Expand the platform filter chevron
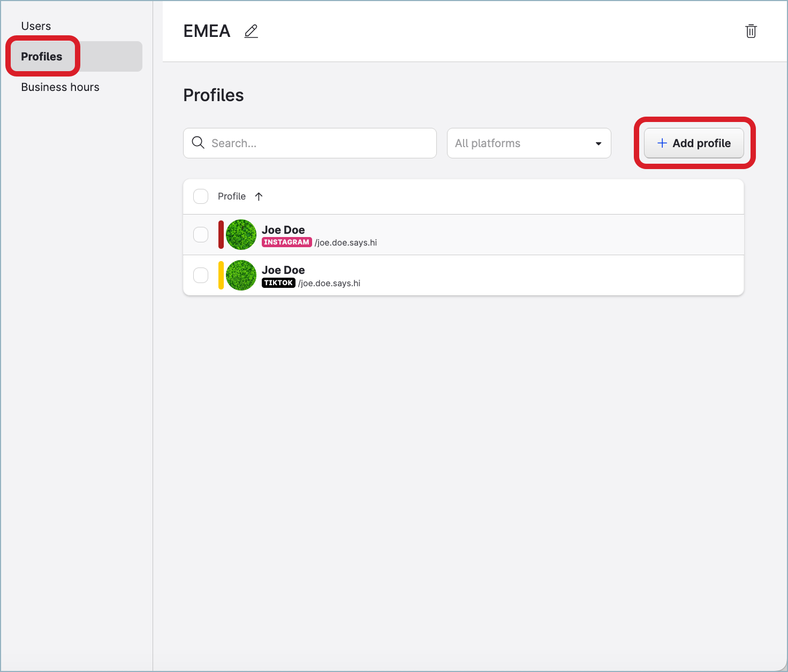The height and width of the screenshot is (672, 788). (x=598, y=143)
